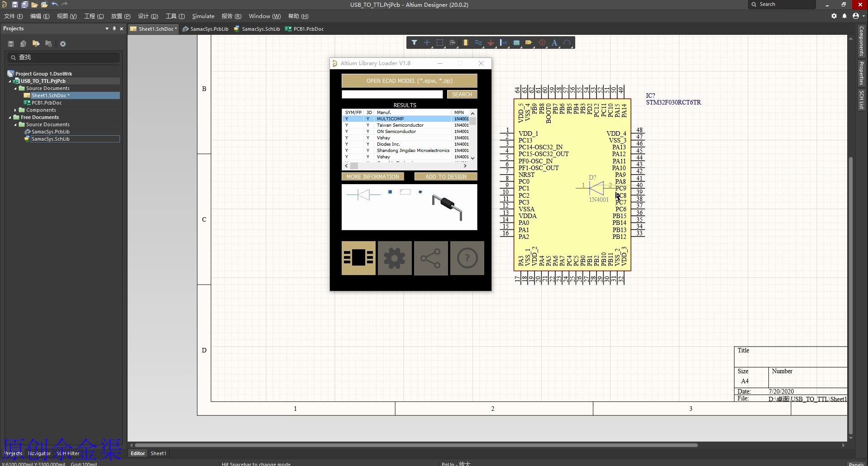
Task: Click the place directive info icon
Action: [542, 43]
